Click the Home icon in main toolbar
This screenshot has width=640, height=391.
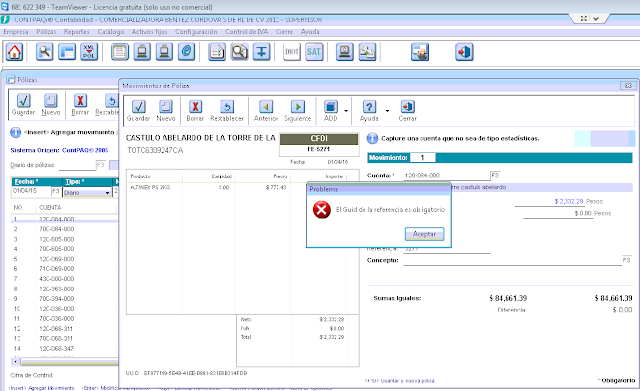tap(15, 52)
